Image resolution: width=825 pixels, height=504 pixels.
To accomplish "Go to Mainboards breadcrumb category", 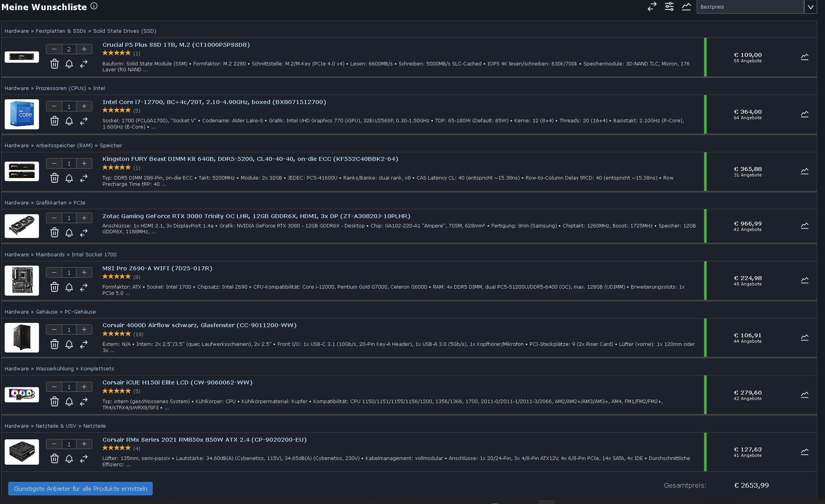I will (x=50, y=255).
